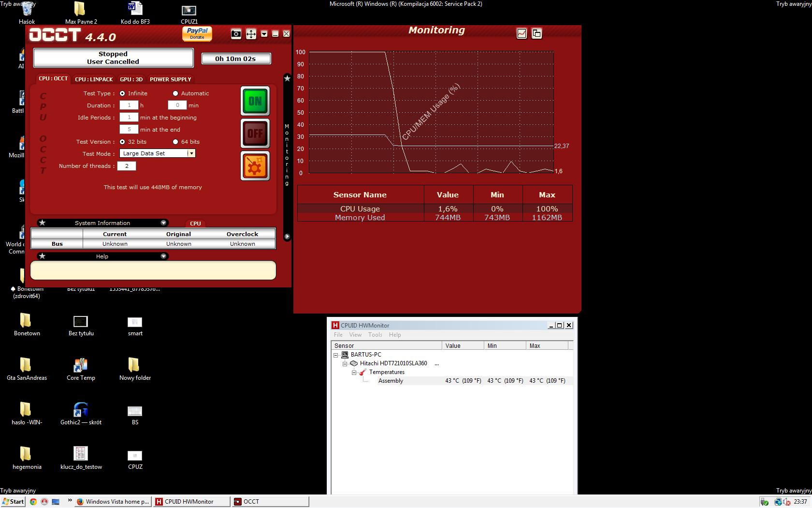
Task: Click the star next to Help header
Action: [x=42, y=256]
